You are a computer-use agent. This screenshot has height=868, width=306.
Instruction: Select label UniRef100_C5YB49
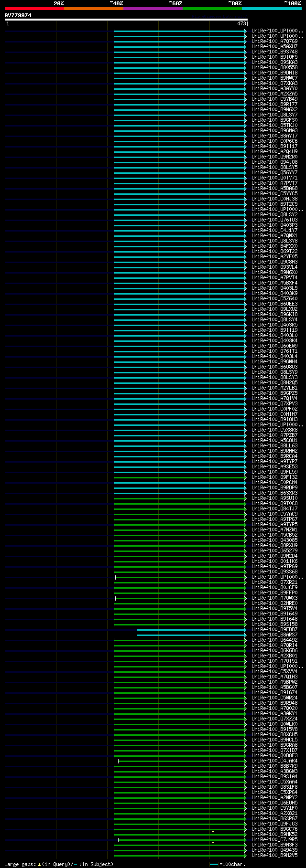point(274,99)
